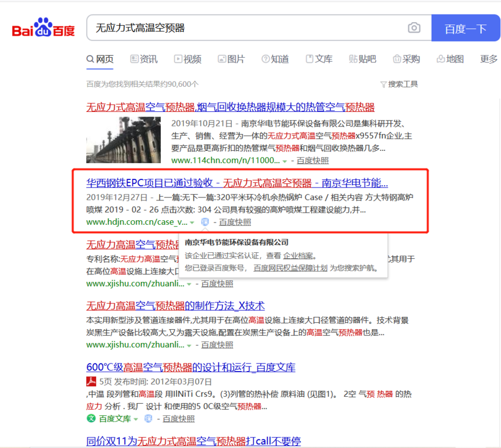The image size is (501, 448).
Task: Click the preheater equipment thumbnail image
Action: pos(124,140)
